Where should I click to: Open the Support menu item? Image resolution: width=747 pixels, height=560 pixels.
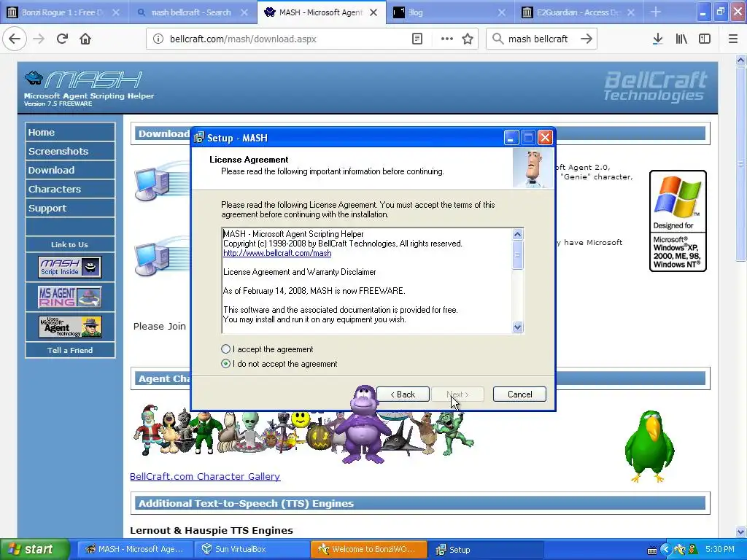(x=70, y=208)
